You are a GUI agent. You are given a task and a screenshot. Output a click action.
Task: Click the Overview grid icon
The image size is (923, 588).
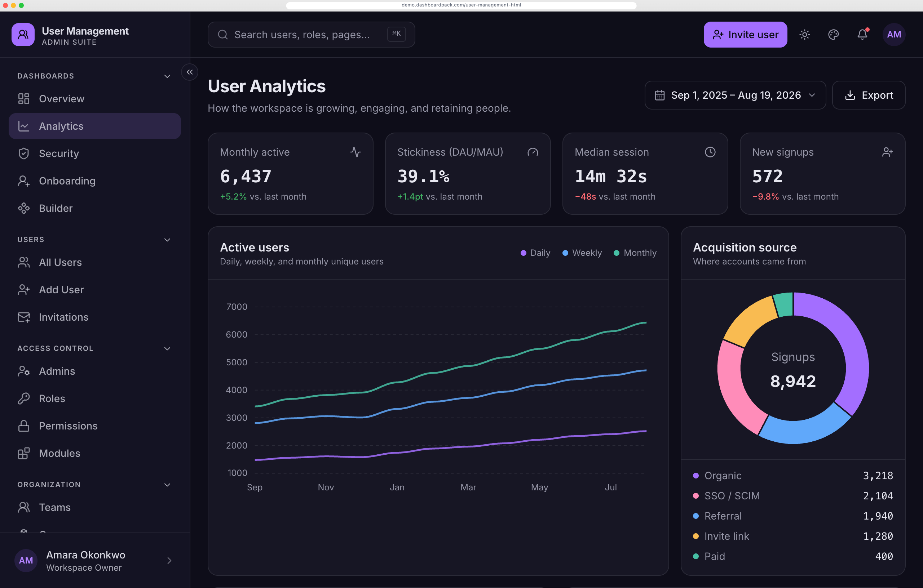24,99
